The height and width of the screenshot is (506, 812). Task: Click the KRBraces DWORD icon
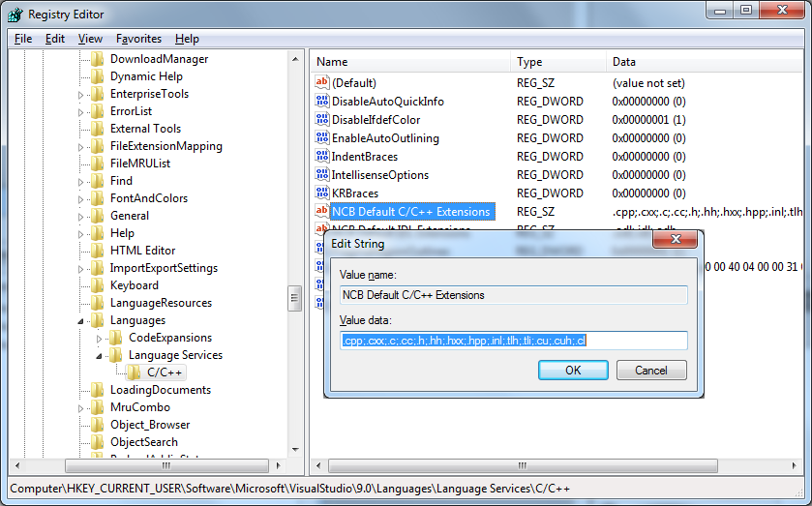click(321, 193)
